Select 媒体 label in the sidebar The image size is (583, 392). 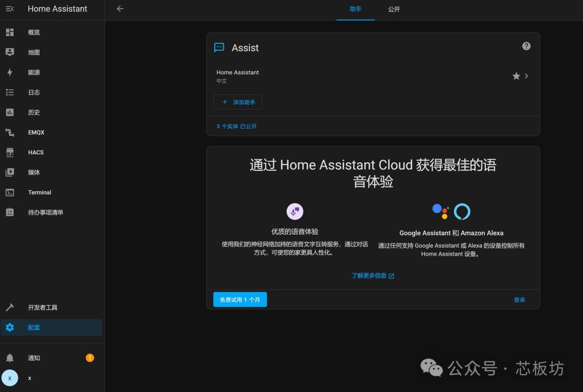34,173
